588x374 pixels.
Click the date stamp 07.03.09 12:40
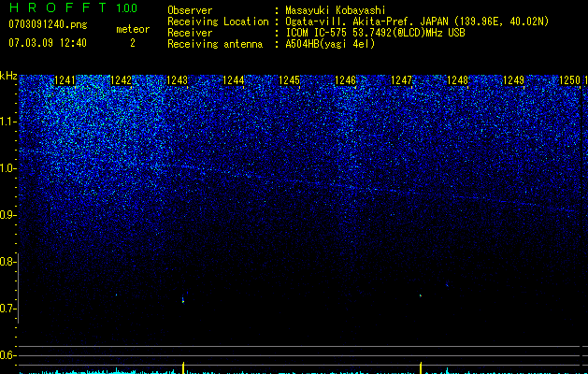[48, 43]
